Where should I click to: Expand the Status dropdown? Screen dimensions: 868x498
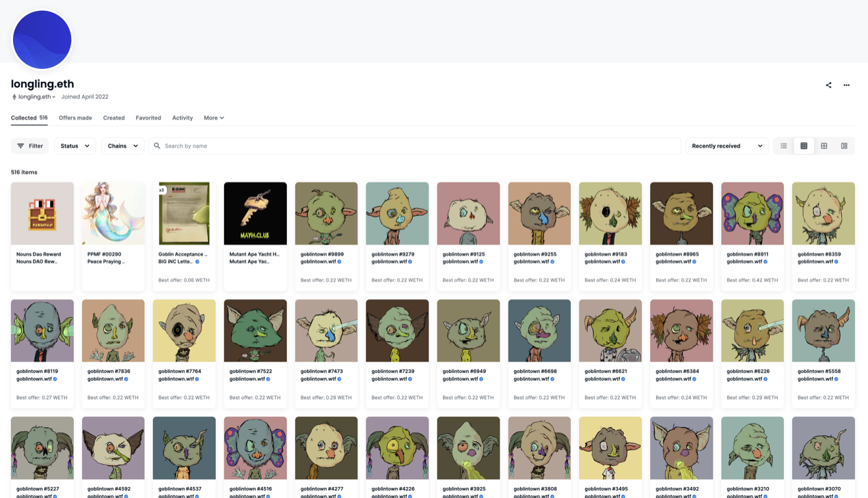point(75,146)
